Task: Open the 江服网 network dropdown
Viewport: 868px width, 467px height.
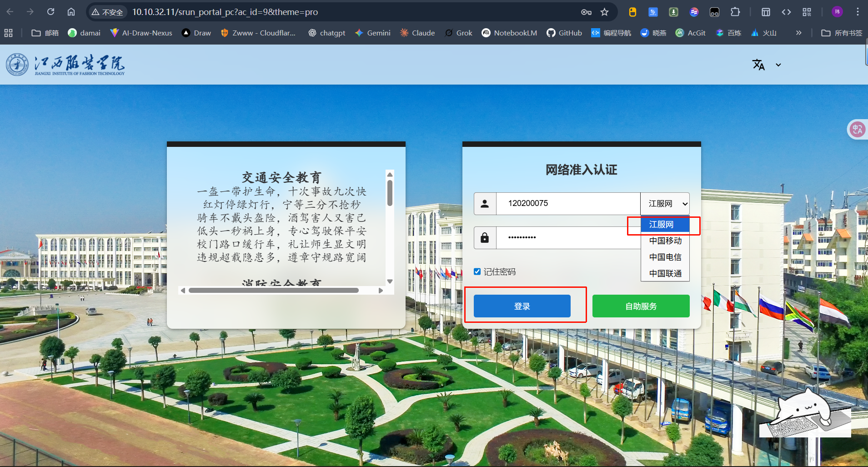Action: [665, 204]
